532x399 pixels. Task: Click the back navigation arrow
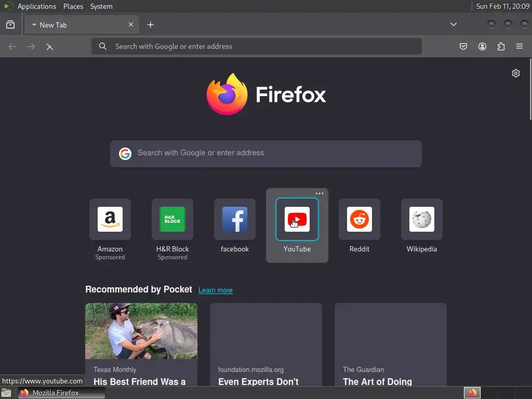pyautogui.click(x=12, y=46)
